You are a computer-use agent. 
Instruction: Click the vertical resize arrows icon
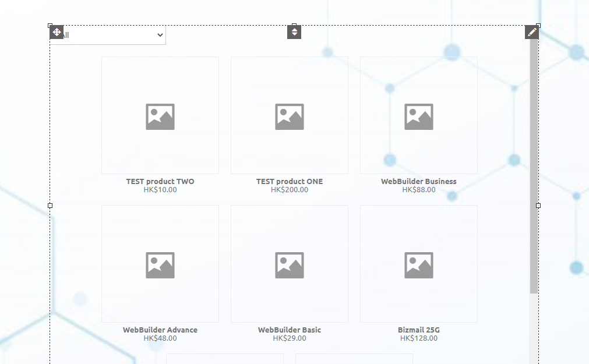coord(294,32)
